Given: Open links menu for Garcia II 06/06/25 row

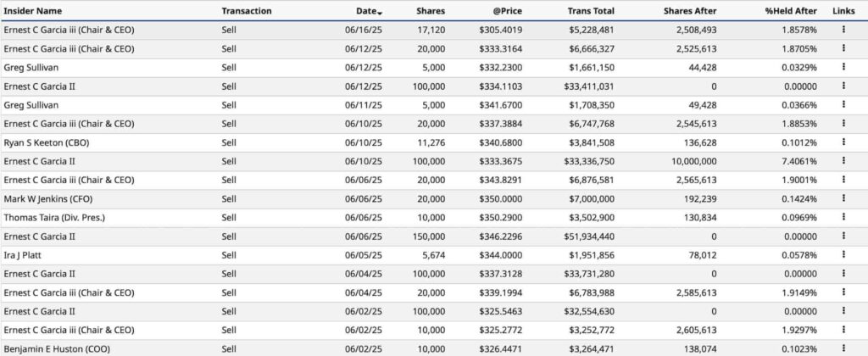Looking at the screenshot, I should [x=843, y=236].
